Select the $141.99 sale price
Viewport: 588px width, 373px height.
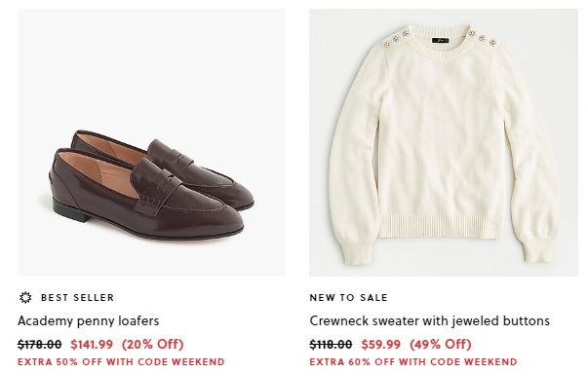point(92,344)
